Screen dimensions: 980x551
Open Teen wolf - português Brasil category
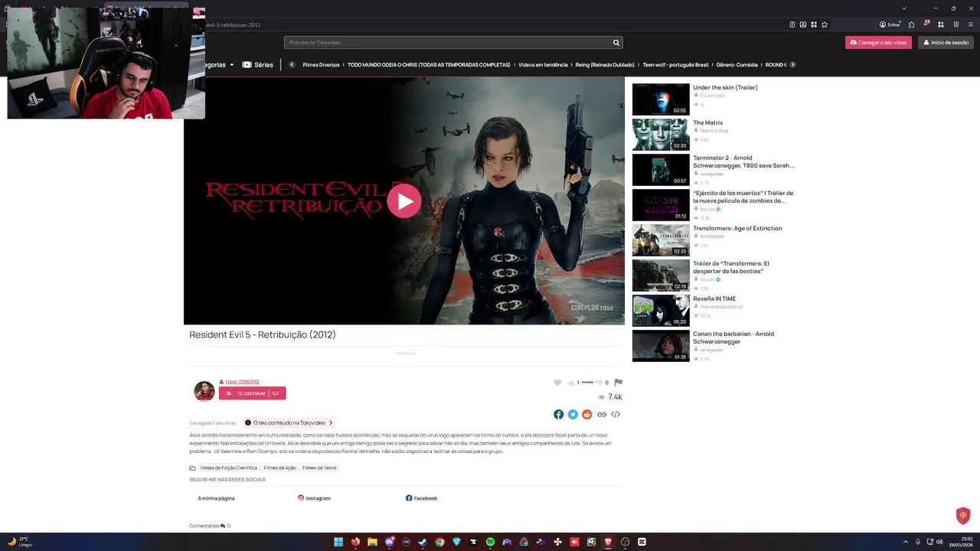tap(675, 65)
